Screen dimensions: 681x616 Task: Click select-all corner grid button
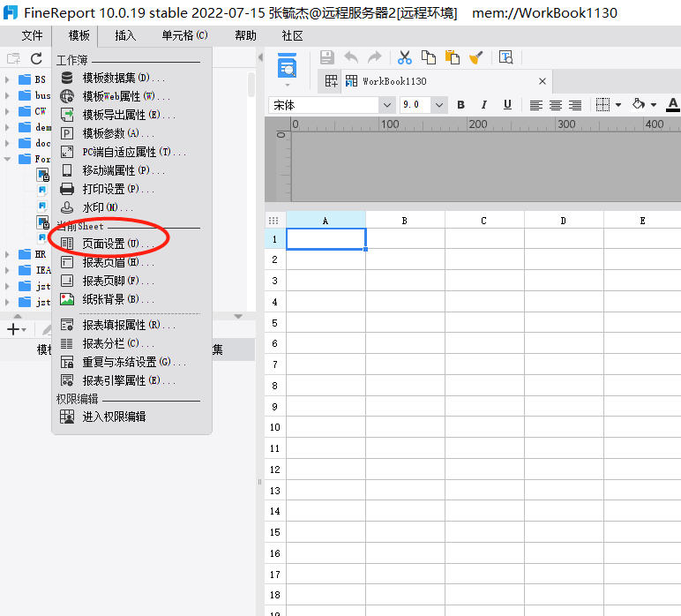(273, 221)
